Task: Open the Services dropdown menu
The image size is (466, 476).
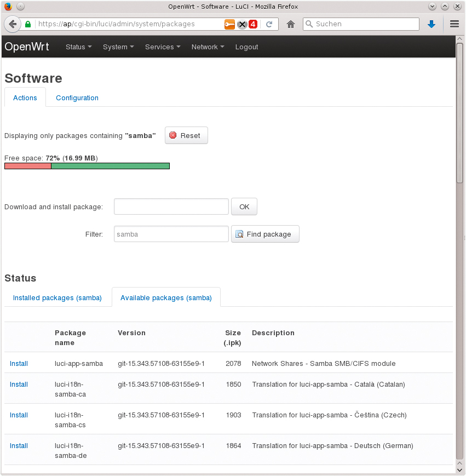Action: tap(163, 47)
